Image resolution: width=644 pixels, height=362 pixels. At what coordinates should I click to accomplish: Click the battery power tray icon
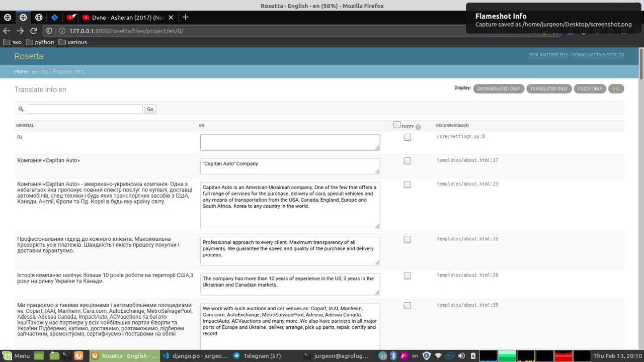[472, 356]
